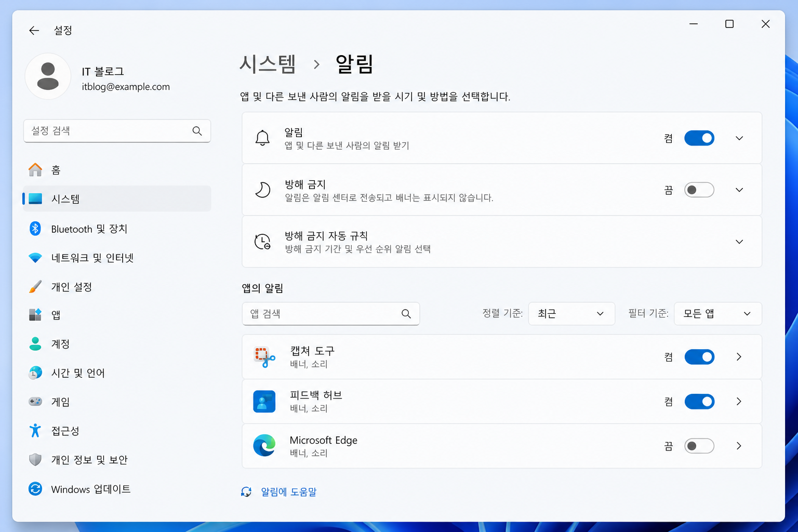Open 접근성 in the sidebar

[117, 431]
